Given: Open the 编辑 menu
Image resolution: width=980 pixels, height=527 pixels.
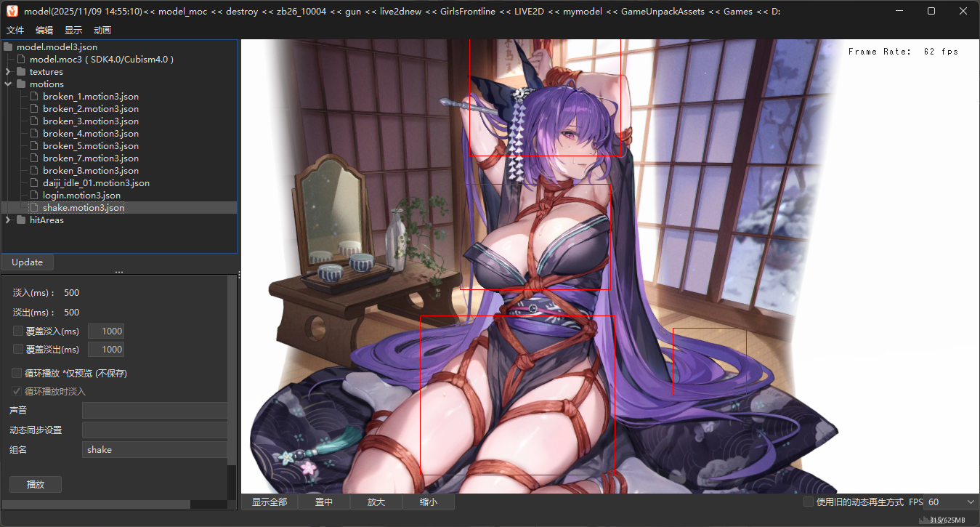Looking at the screenshot, I should tap(44, 31).
